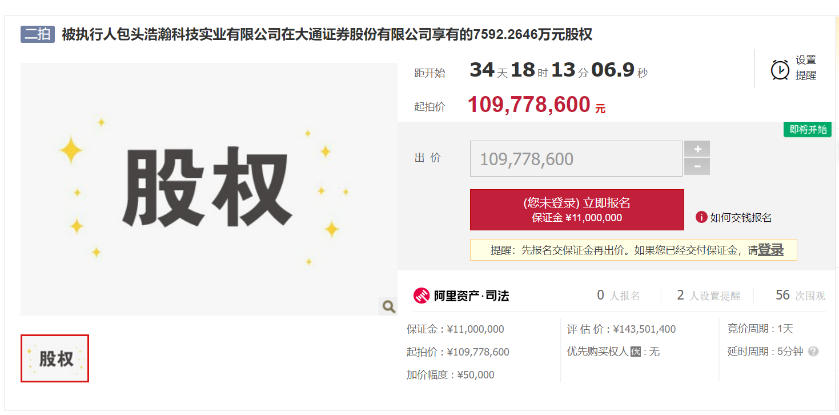Image resolution: width=839 pixels, height=415 pixels.
Task: Click the alarm clock reminder icon
Action: coord(779,69)
